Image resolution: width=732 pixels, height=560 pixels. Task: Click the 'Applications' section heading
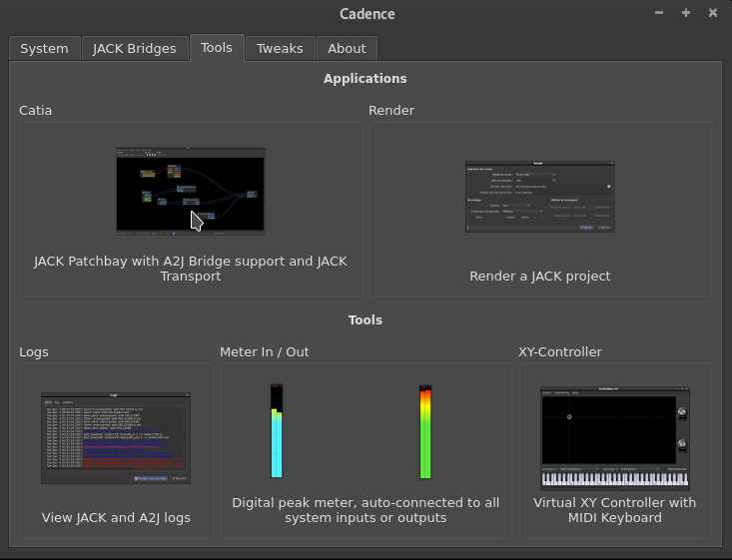tap(366, 79)
